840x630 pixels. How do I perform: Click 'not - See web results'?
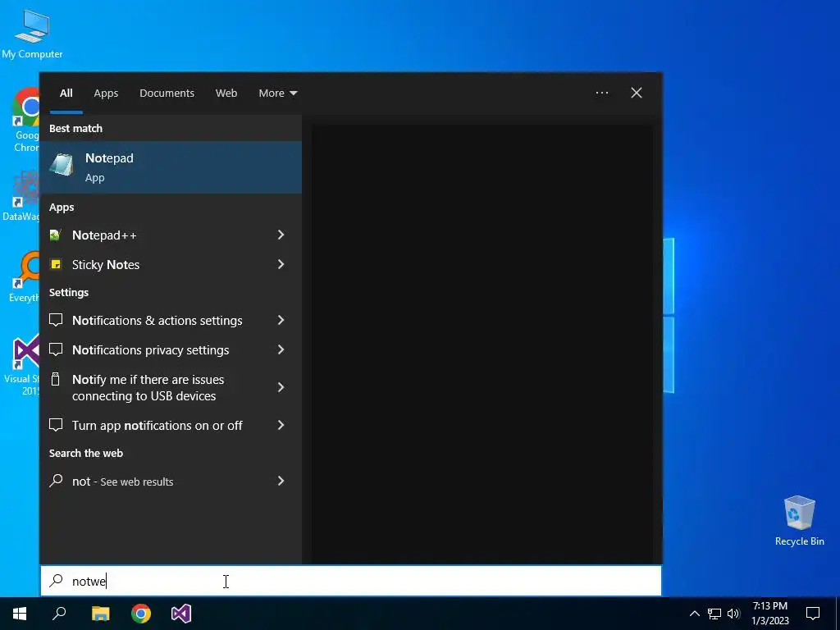point(123,481)
